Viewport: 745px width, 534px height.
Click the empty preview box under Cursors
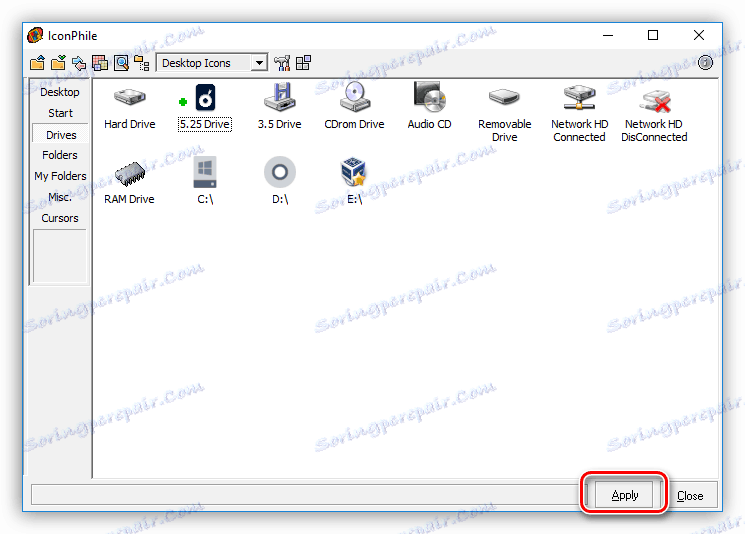[60, 256]
